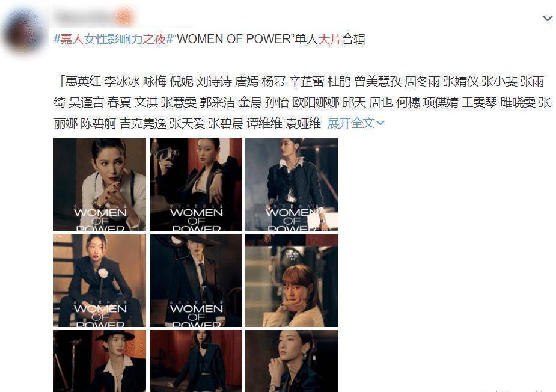Open photo with white flower on jacket
The image size is (556, 392).
click(x=100, y=281)
